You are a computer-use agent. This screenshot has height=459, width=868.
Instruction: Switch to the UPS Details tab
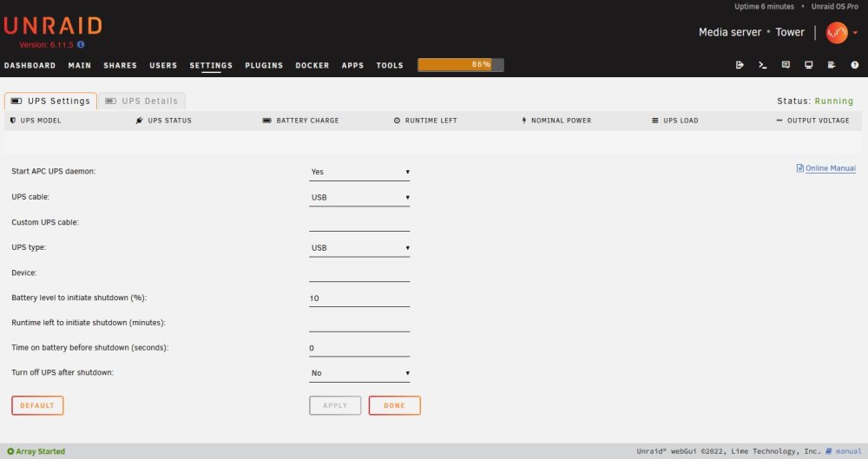point(141,101)
